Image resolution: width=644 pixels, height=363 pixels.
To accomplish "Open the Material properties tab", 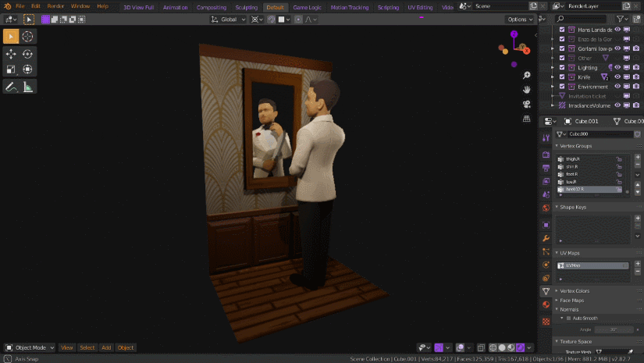I will [x=546, y=304].
